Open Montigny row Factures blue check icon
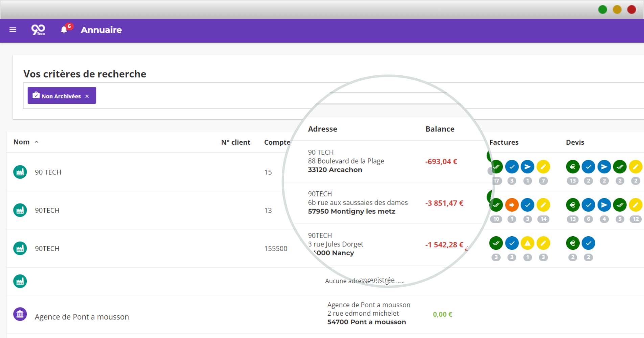This screenshot has width=644, height=338. coord(528,205)
